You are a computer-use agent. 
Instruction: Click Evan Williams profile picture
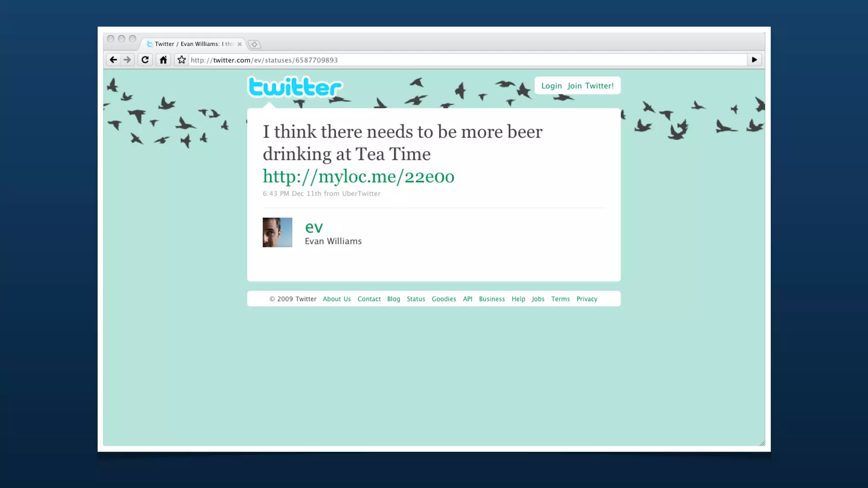[x=277, y=233]
